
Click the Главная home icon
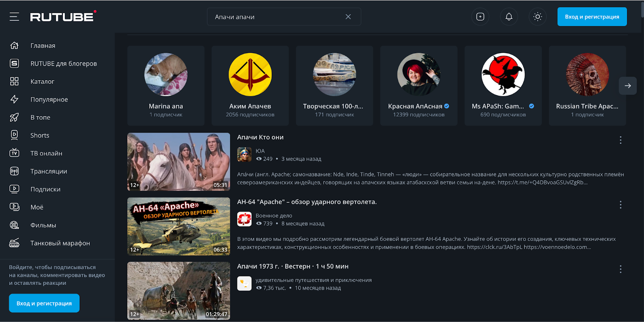point(14,46)
